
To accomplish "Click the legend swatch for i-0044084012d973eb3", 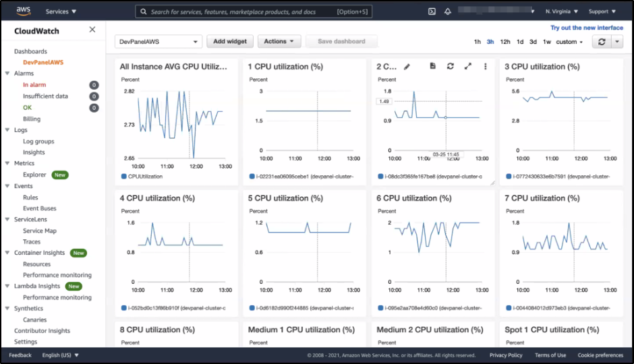I will (509, 308).
